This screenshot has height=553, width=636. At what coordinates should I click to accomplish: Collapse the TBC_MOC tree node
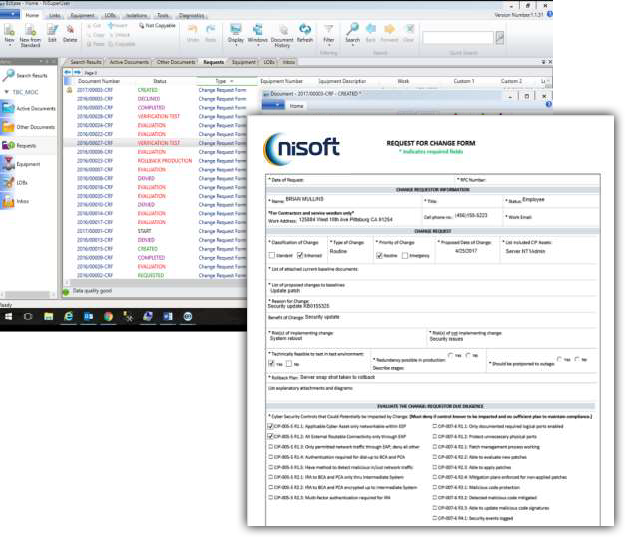[x=6, y=92]
